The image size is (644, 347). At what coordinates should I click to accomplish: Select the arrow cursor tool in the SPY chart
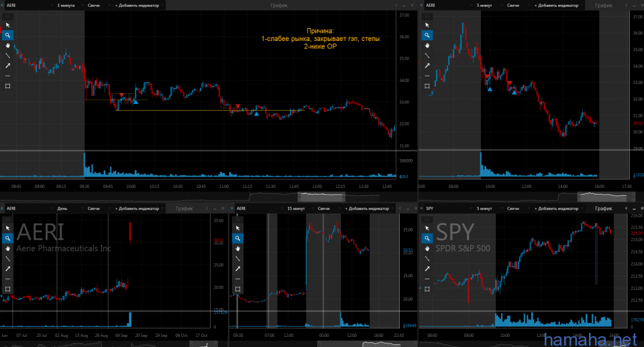[427, 228]
